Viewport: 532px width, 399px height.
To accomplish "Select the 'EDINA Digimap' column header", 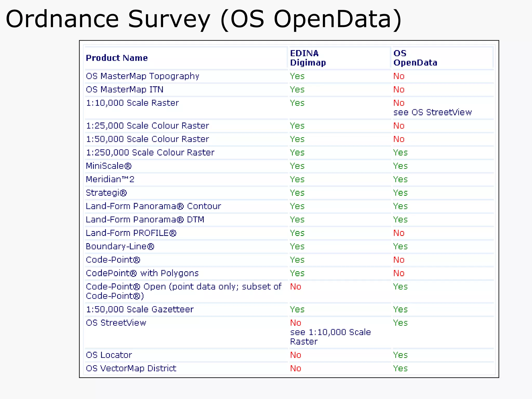I will 308,58.
